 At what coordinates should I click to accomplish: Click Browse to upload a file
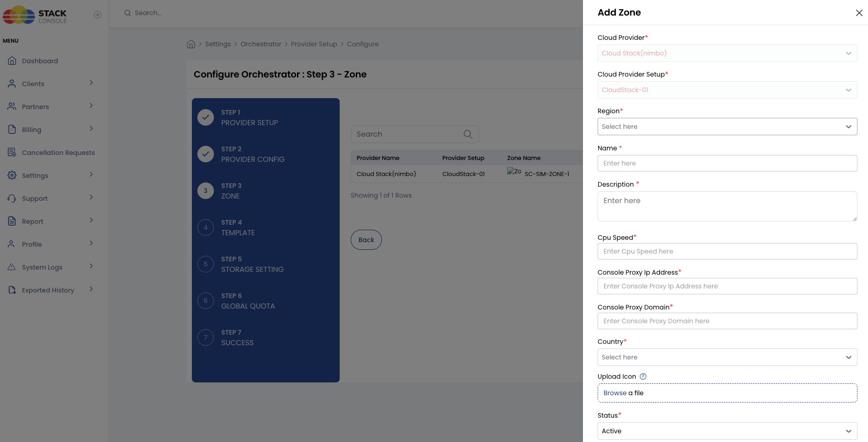(x=615, y=393)
